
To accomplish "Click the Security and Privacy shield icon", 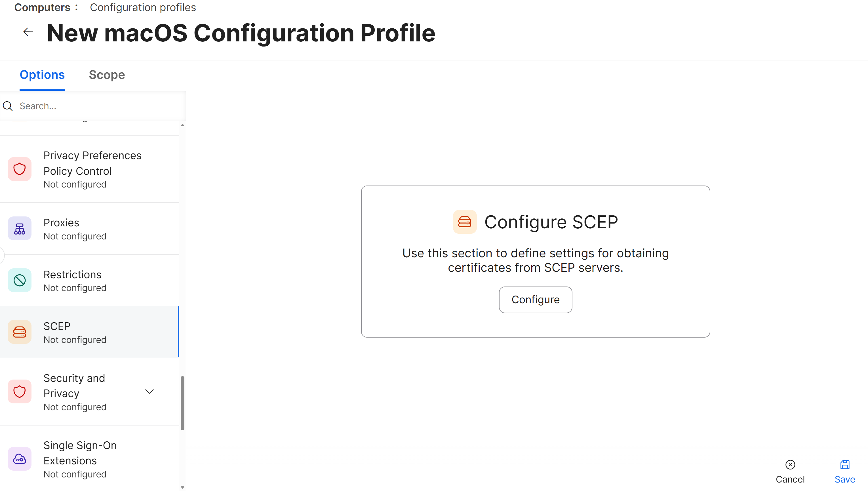I will 20,391.
